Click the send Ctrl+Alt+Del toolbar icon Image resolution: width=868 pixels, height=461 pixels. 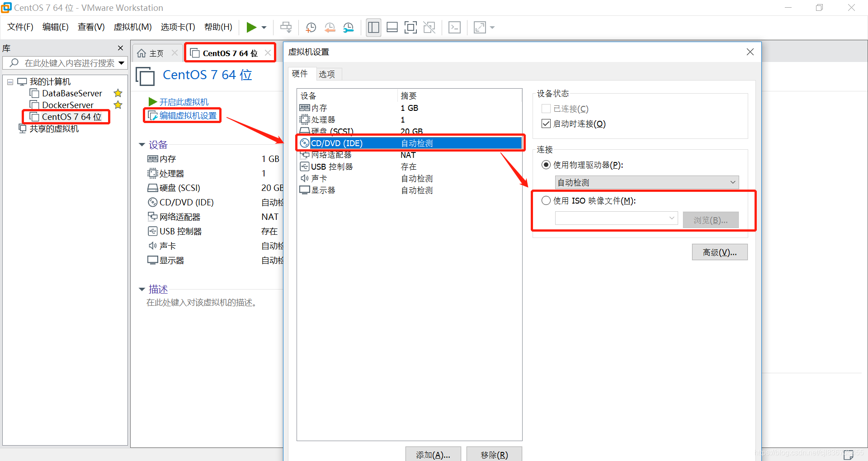click(x=286, y=28)
